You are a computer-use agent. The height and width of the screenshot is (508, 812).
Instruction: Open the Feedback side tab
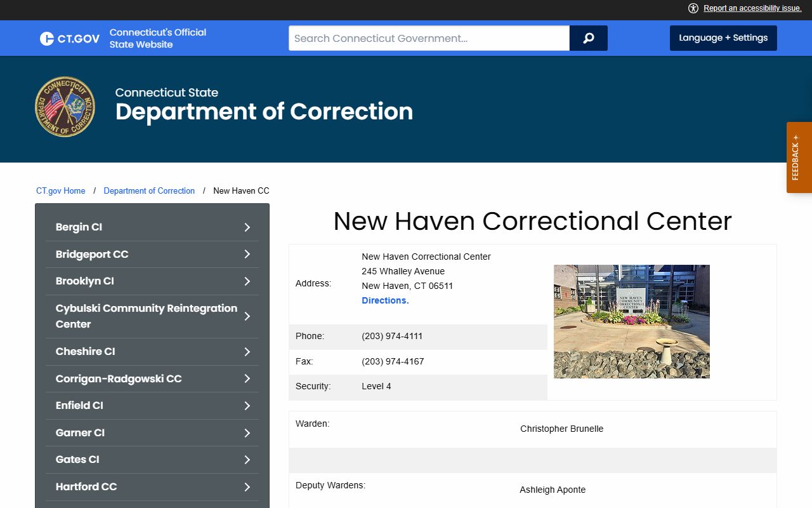[799, 157]
